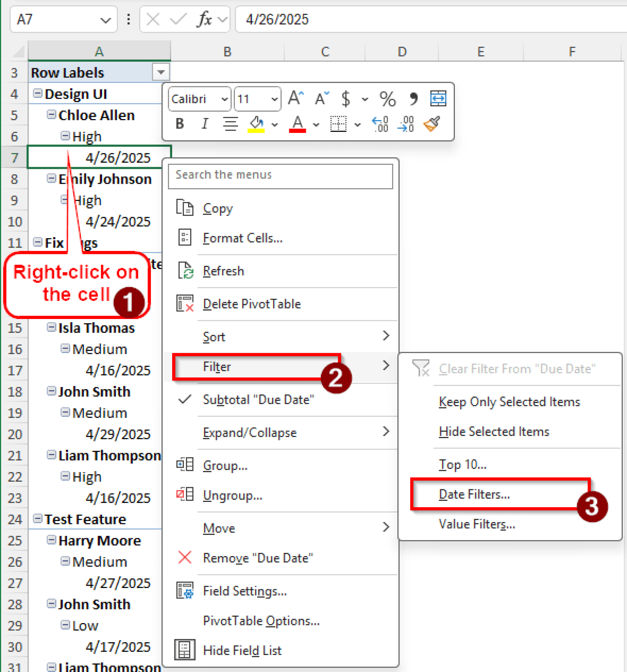The width and height of the screenshot is (627, 672).
Task: Collapse the Chloe Allen row group
Action: tap(51, 114)
